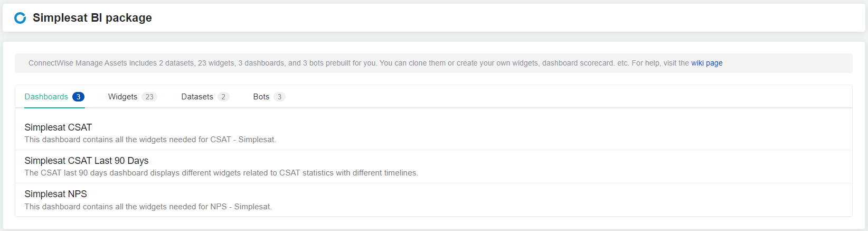Click the Widgets count badge showing 23
Screen dimensions: 868x231
(x=149, y=97)
